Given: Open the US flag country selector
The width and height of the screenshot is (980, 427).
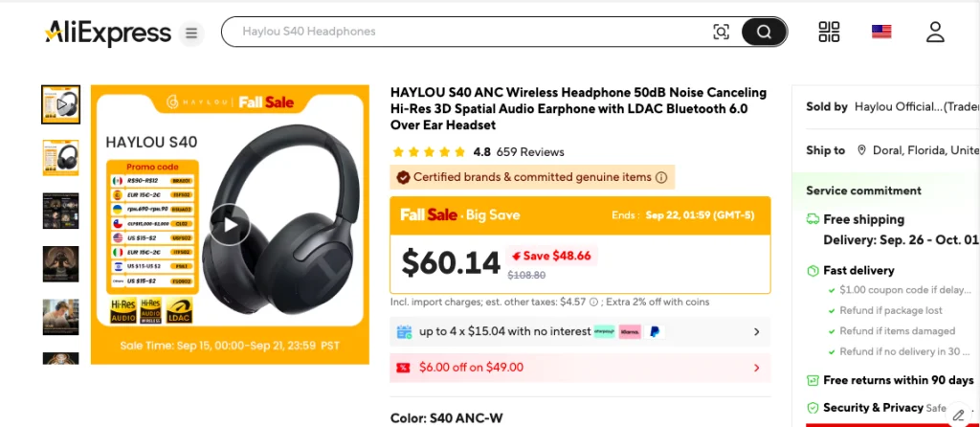Looking at the screenshot, I should pos(881,32).
